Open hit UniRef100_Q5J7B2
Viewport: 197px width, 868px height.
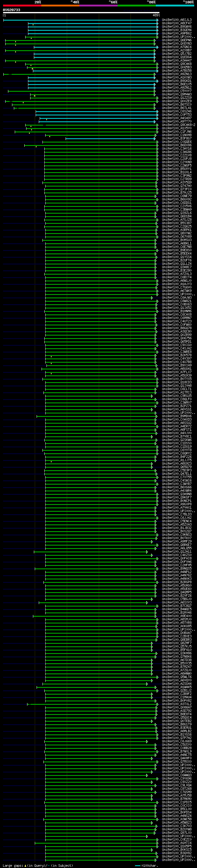pyautogui.click(x=177, y=54)
